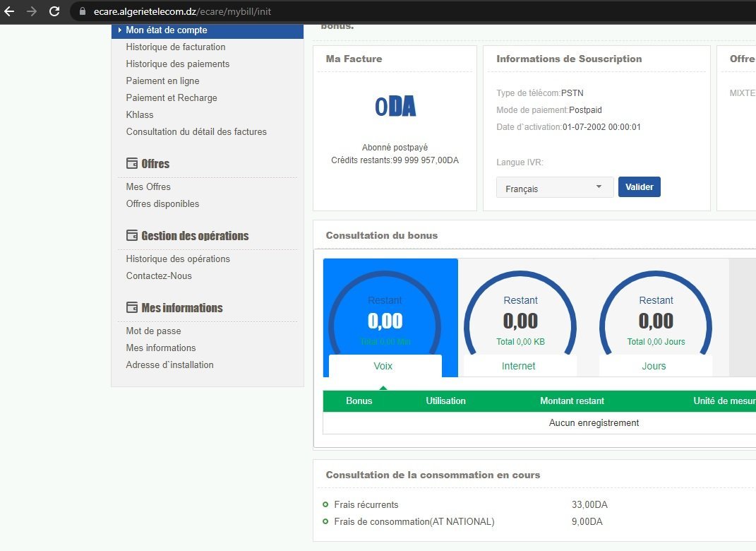Image resolution: width=756 pixels, height=551 pixels.
Task: Click the Offres section wallet icon
Action: (x=131, y=163)
